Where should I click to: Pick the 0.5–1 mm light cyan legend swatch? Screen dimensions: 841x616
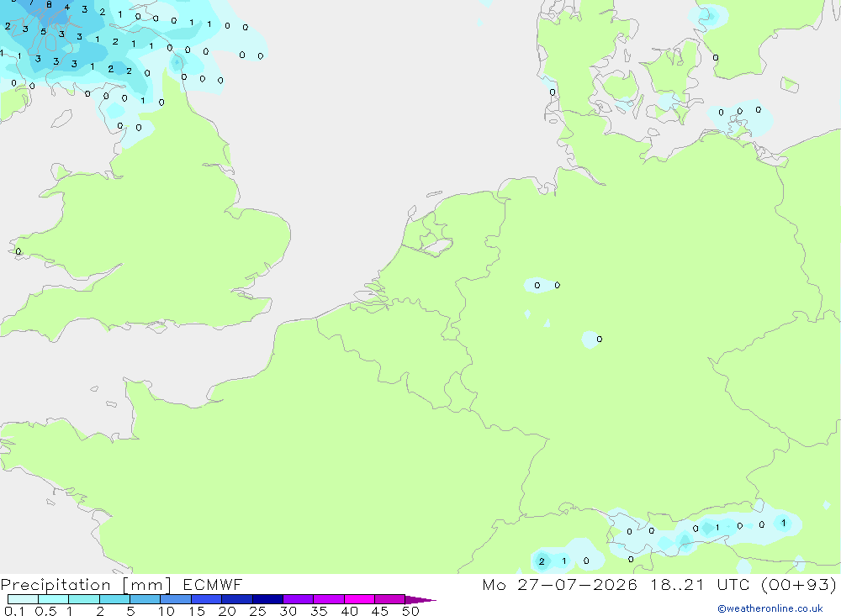(x=54, y=599)
